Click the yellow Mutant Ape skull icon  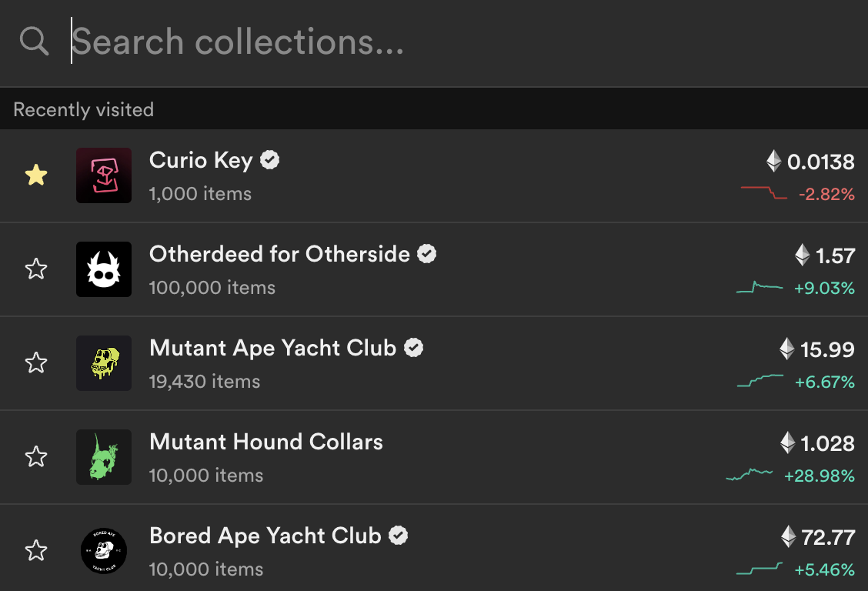click(x=104, y=363)
